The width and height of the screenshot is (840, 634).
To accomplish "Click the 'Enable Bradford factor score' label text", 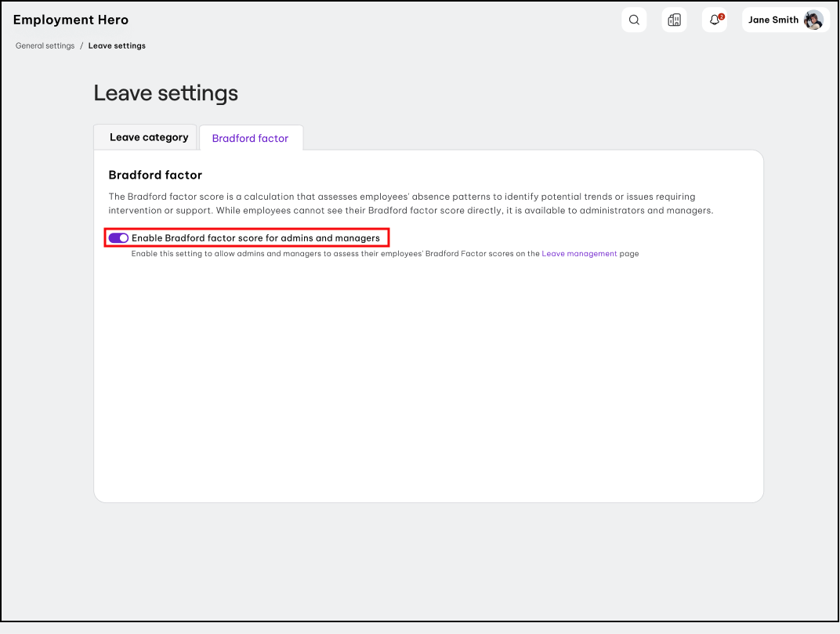I will tap(255, 237).
